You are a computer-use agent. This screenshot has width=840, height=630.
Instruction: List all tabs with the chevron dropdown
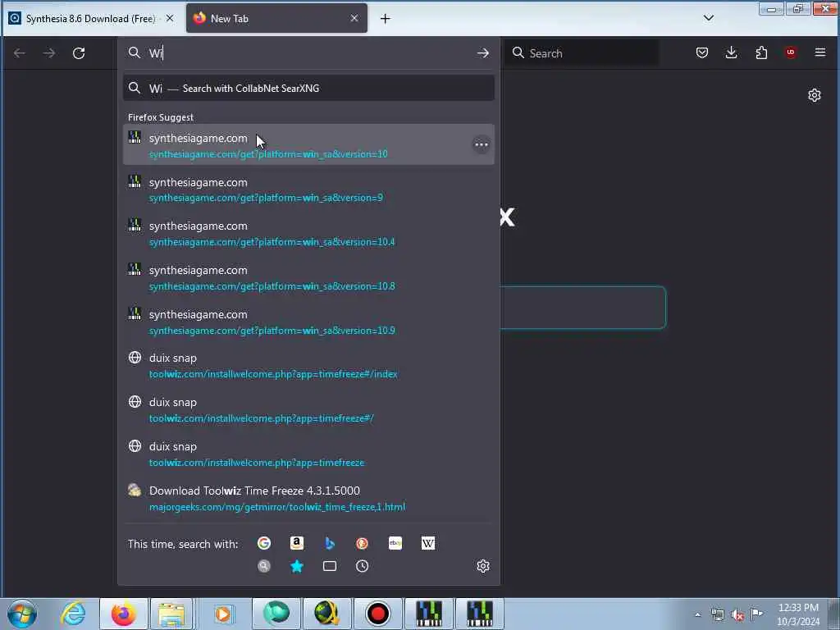708,18
